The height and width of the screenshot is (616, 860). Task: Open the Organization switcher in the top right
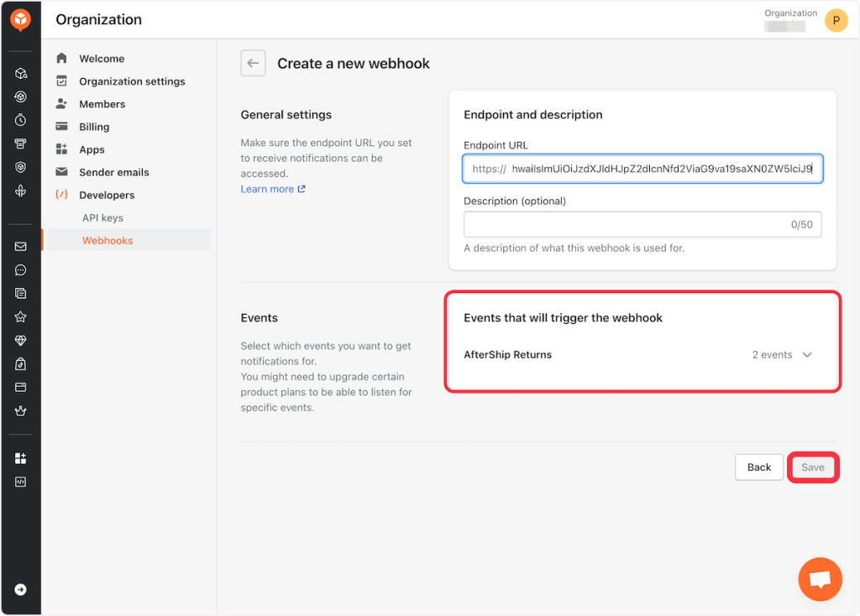(x=789, y=20)
